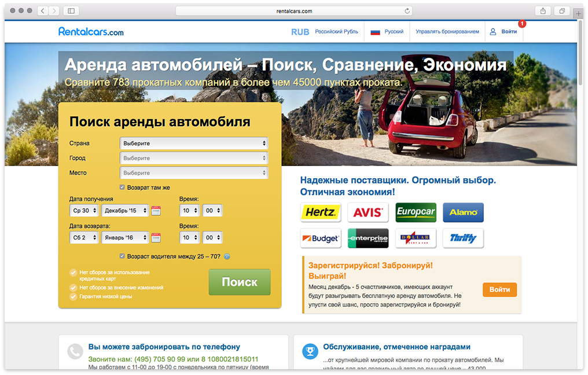Click the pickup date calendar icon
This screenshot has height=375, width=588.
[x=156, y=211]
